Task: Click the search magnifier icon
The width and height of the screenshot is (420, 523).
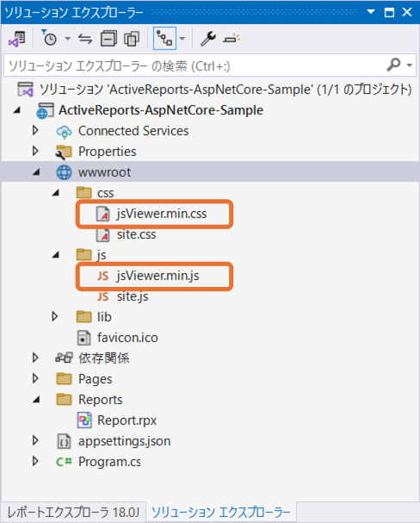Action: coord(393,65)
